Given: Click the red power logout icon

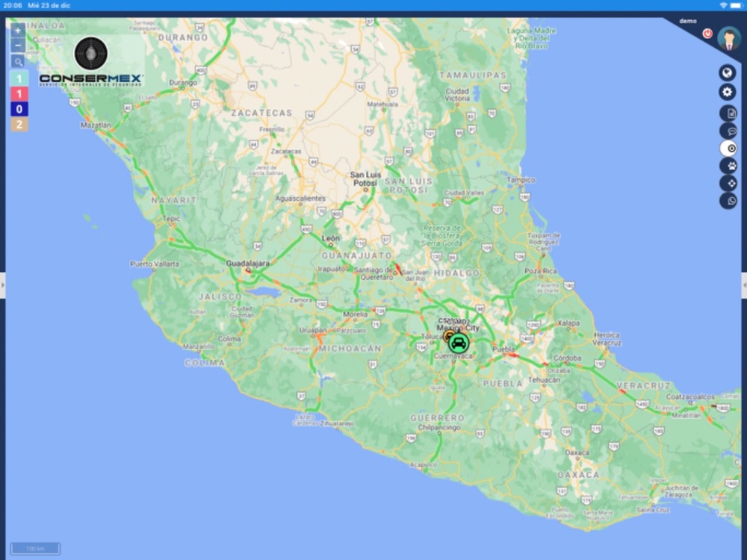Looking at the screenshot, I should (707, 34).
